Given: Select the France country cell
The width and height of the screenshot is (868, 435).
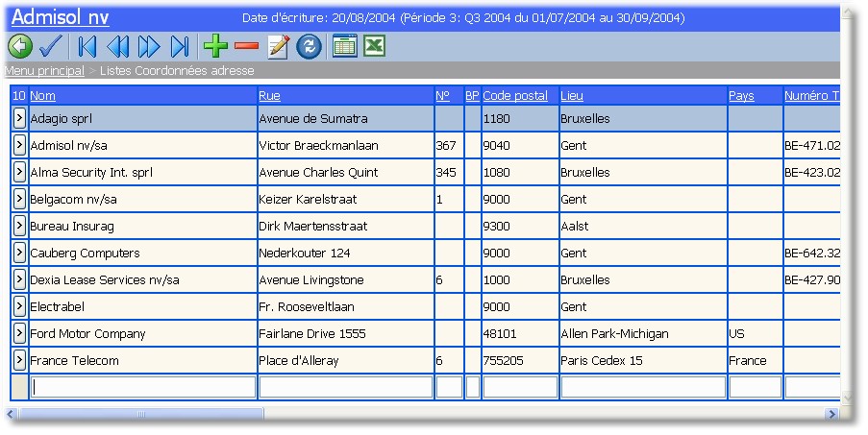Looking at the screenshot, I should [x=756, y=360].
